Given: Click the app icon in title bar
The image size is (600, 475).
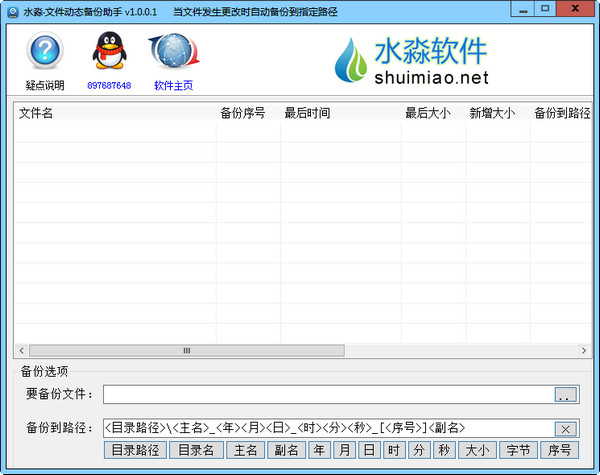Looking at the screenshot, I should tap(13, 12).
